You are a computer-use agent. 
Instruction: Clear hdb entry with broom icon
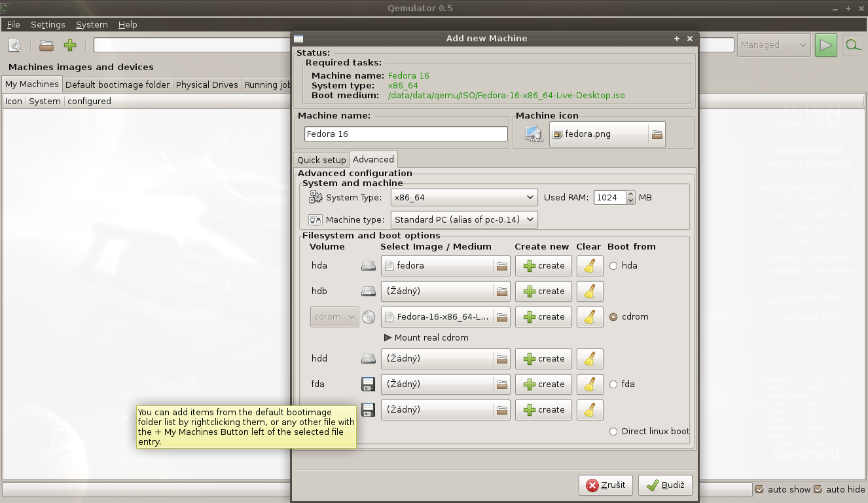pyautogui.click(x=590, y=291)
